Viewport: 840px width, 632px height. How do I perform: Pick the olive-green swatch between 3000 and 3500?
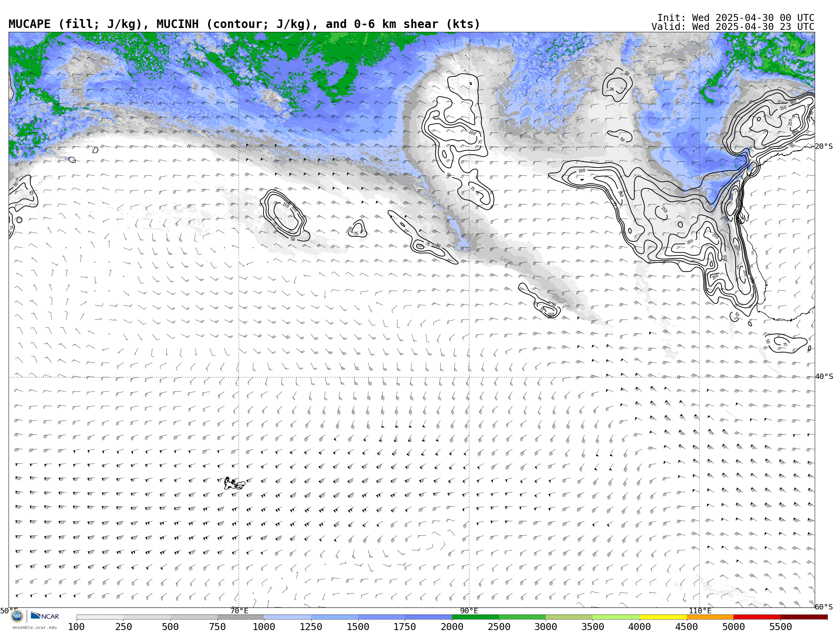tap(569, 617)
